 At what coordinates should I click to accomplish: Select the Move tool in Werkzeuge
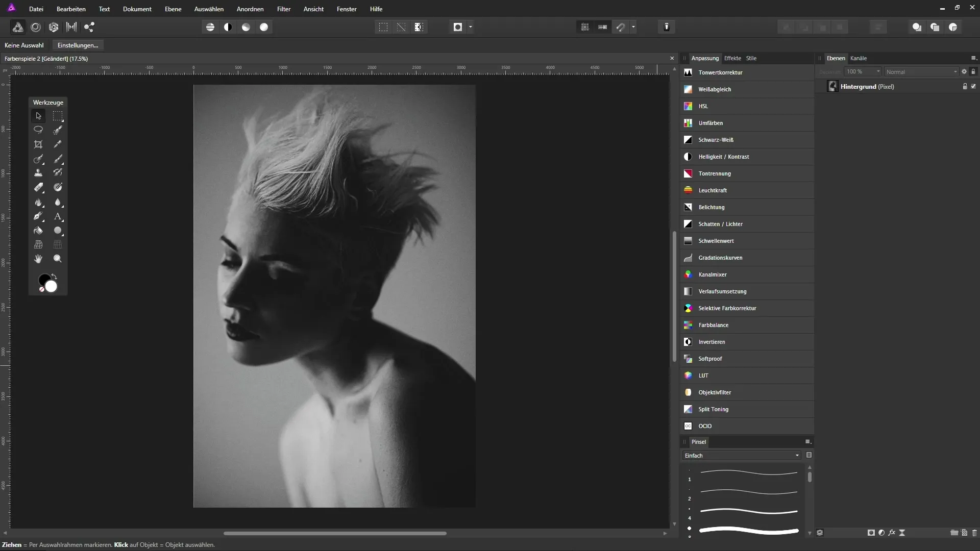point(38,116)
